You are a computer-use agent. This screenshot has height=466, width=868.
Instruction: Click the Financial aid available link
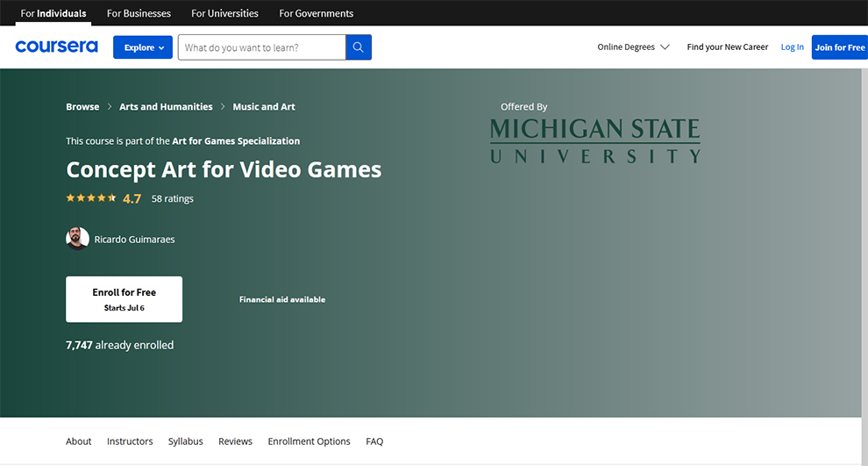(x=282, y=299)
